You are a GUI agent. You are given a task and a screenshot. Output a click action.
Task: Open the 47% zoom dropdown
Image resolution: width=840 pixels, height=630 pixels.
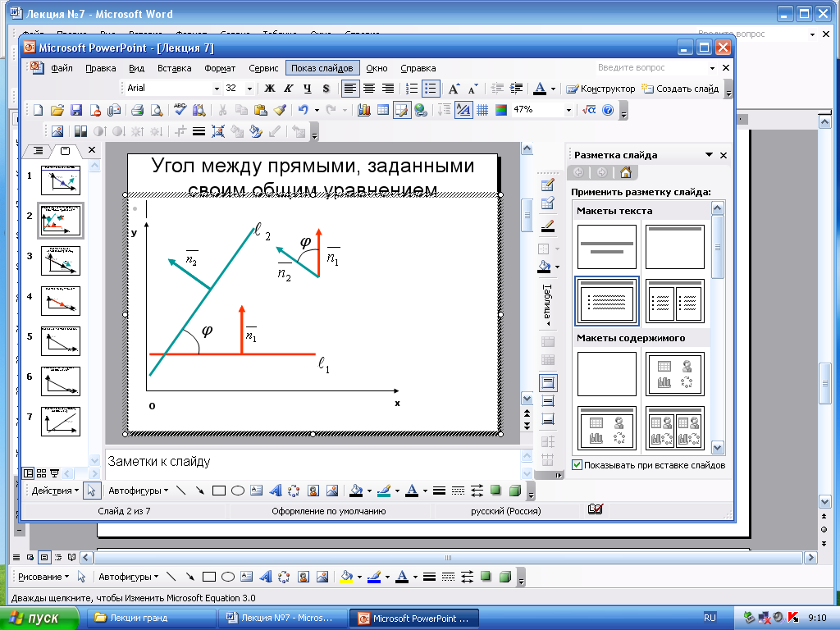pyautogui.click(x=568, y=111)
